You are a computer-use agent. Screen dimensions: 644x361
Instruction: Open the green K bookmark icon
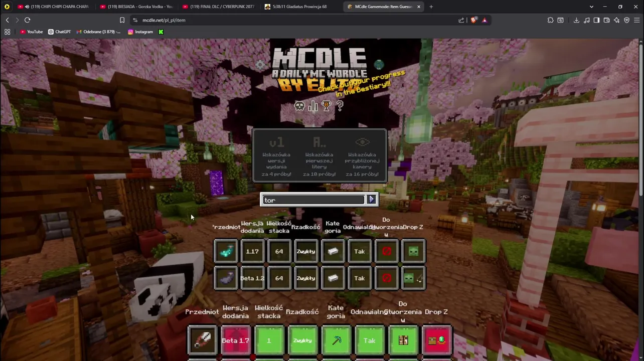(x=161, y=32)
